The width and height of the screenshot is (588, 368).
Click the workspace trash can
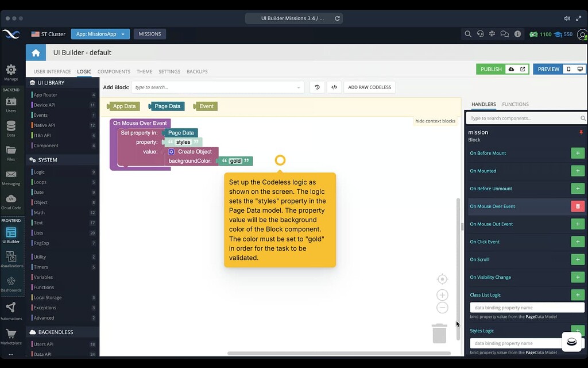(x=439, y=333)
